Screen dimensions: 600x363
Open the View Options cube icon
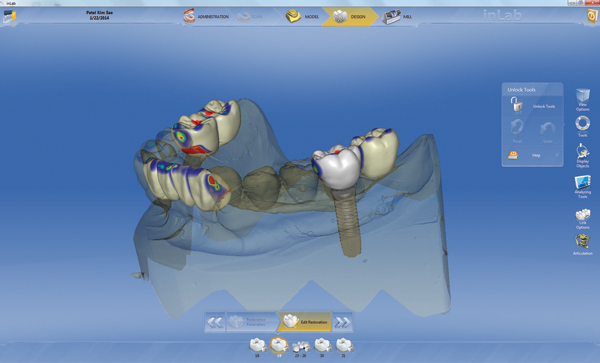(x=582, y=100)
